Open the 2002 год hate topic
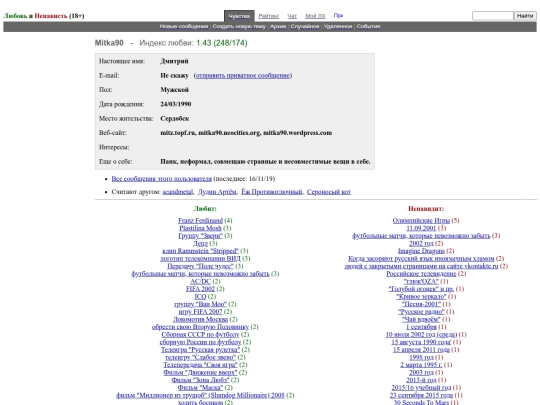This screenshot has width=540, height=405. click(421, 243)
